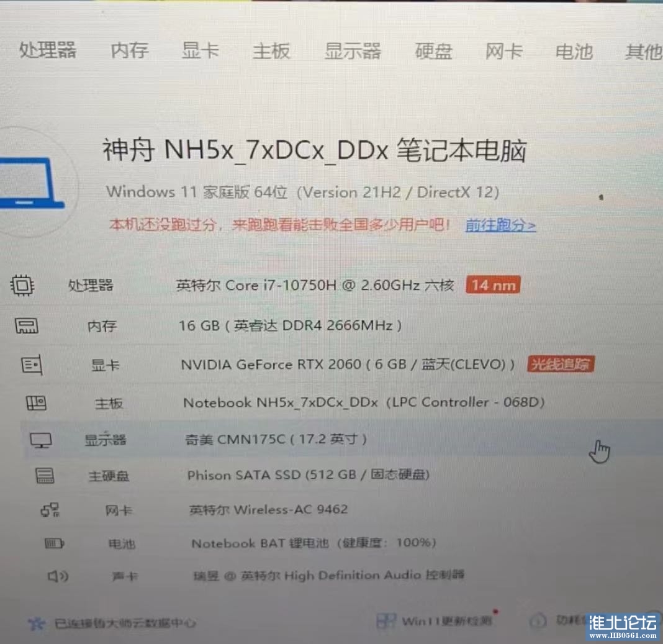The image size is (663, 644).
Task: Click the 已连接鲁大师云数据中心 status text
Action: pos(125,623)
